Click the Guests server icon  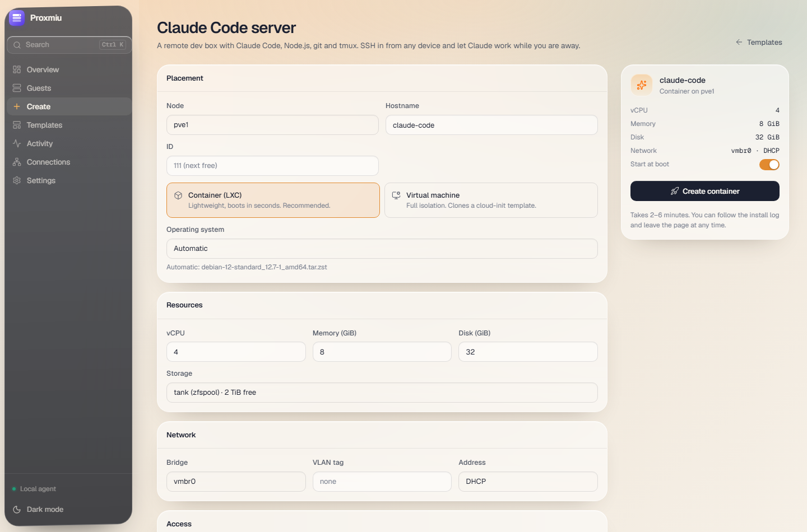tap(17, 88)
